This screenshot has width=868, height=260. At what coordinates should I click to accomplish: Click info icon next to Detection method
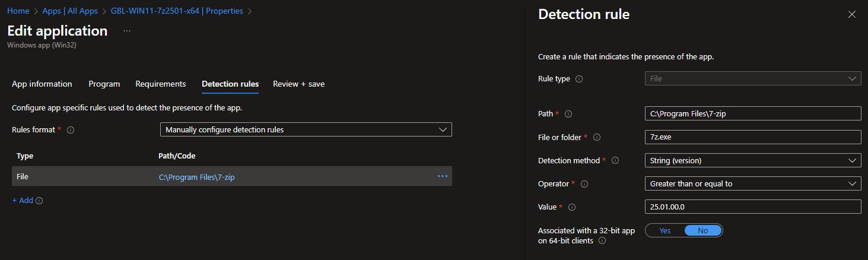[615, 160]
